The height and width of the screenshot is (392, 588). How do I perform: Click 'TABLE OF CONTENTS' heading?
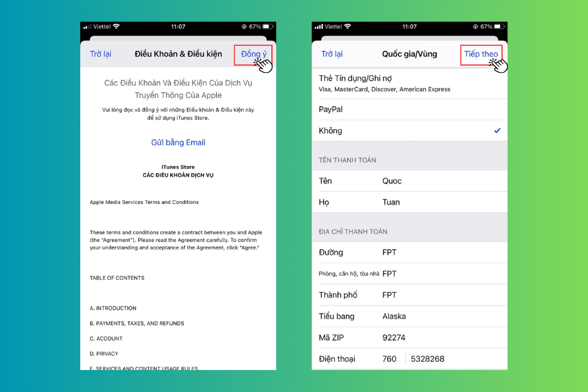[x=117, y=278]
